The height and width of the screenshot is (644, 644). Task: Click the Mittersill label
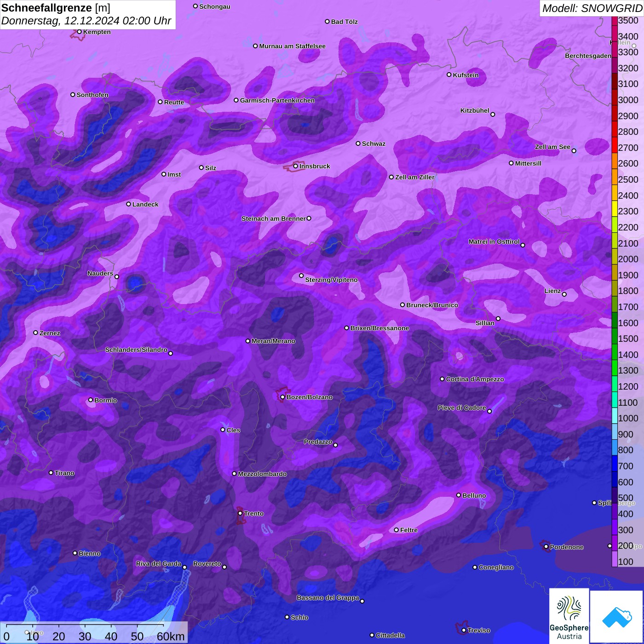528,163
